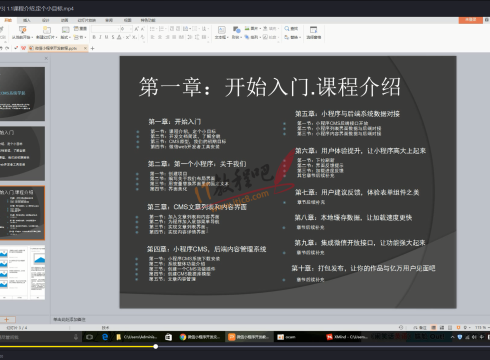Click the font color A icon

tap(119, 37)
